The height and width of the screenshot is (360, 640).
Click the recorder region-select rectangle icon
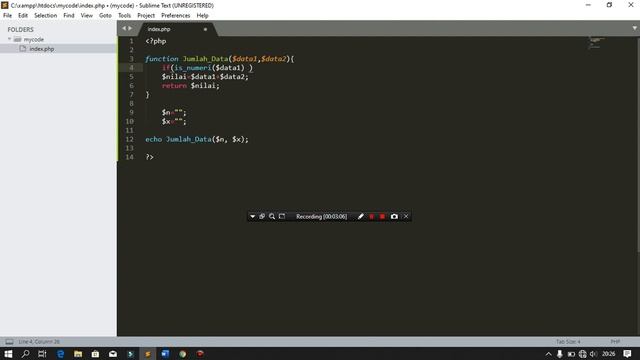(x=282, y=216)
